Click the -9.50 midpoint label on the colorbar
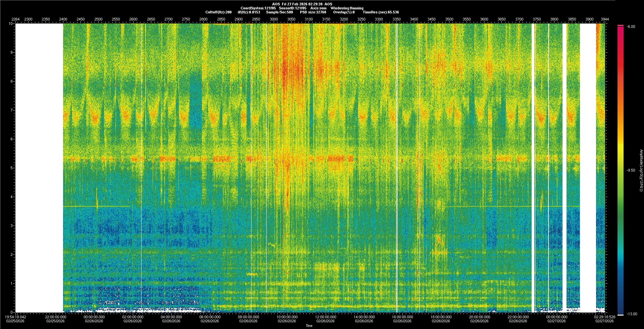Image resolution: width=644 pixels, height=329 pixels. [x=631, y=170]
